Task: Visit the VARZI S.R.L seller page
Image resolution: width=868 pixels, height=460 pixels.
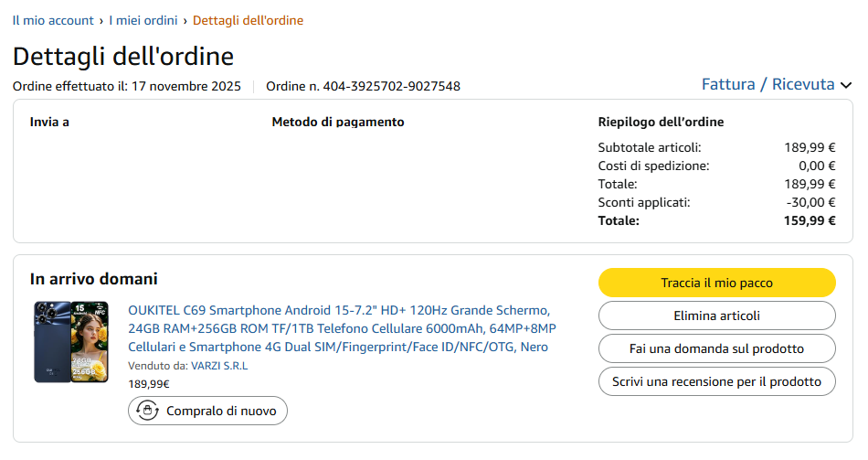Action: point(219,366)
